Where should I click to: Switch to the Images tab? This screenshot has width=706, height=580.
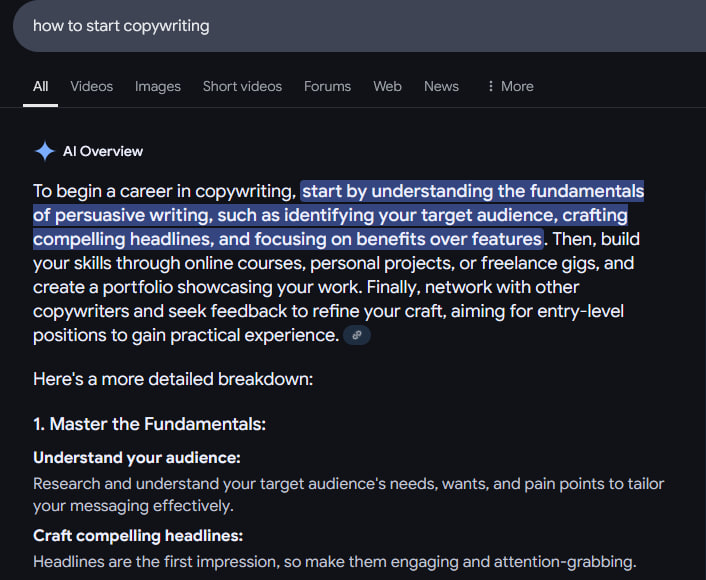click(158, 86)
